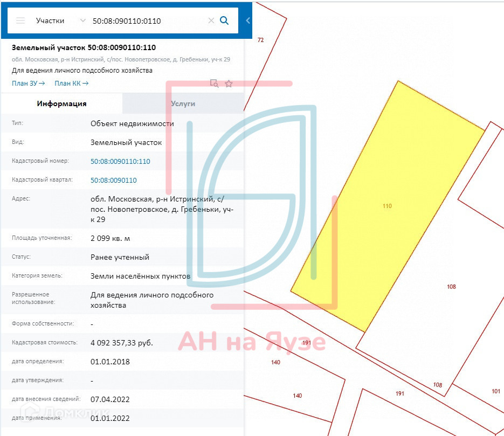
Task: Click the zoom-to-object icon next to the star
Action: (214, 84)
